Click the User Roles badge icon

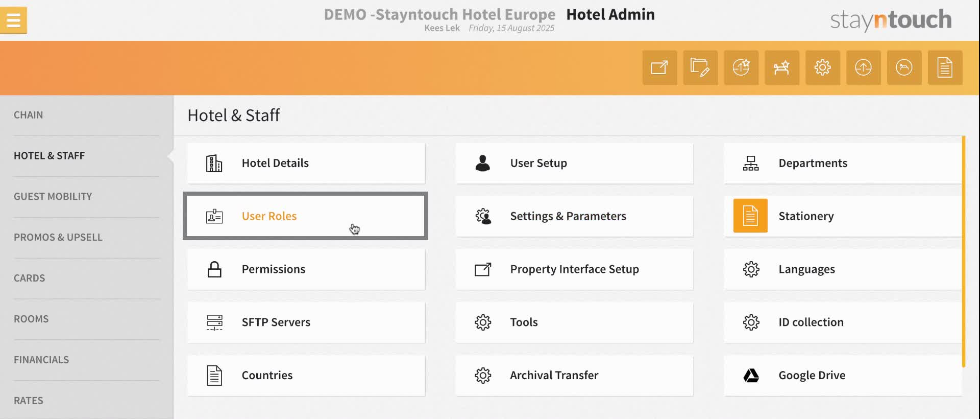pos(214,216)
